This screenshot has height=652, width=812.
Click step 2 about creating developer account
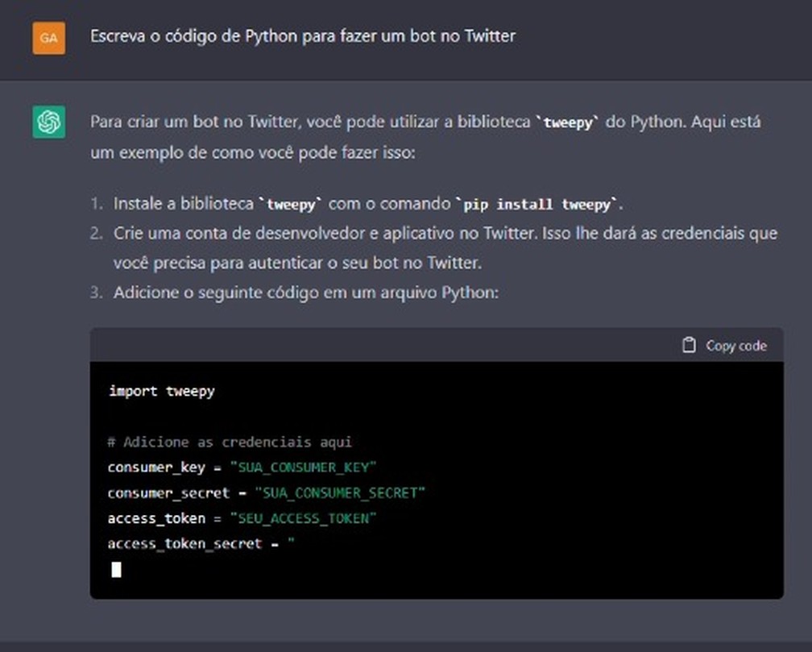click(445, 234)
